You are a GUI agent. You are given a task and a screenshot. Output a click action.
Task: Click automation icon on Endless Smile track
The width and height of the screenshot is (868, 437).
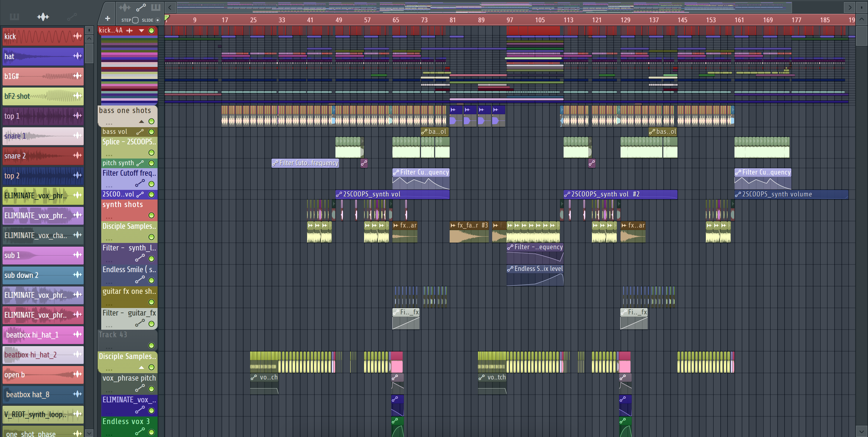pyautogui.click(x=140, y=280)
